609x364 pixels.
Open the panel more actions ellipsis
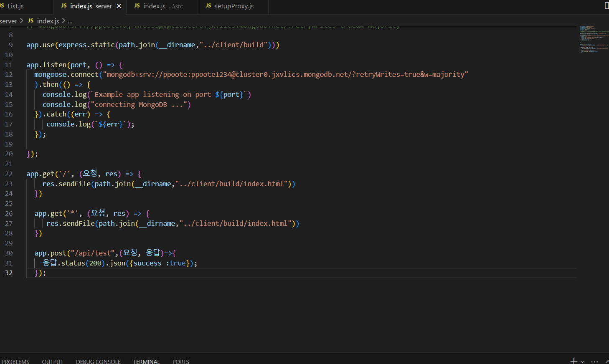(595, 361)
